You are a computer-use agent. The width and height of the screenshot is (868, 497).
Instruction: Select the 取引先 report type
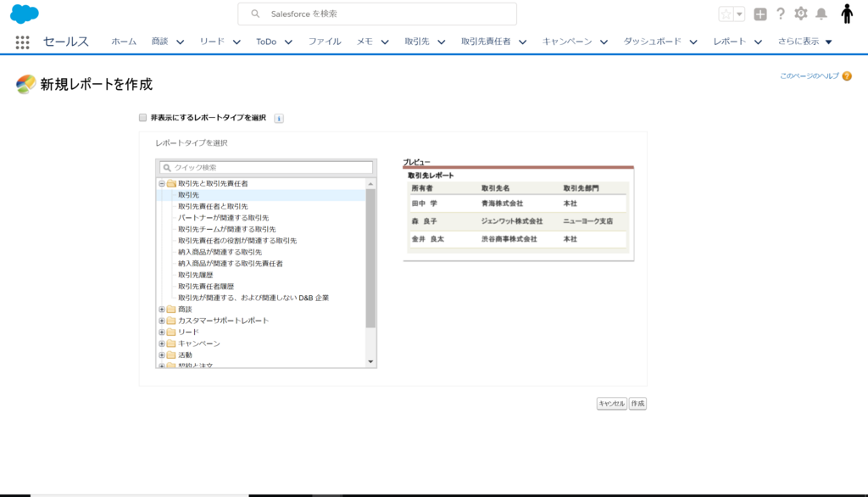(x=188, y=195)
